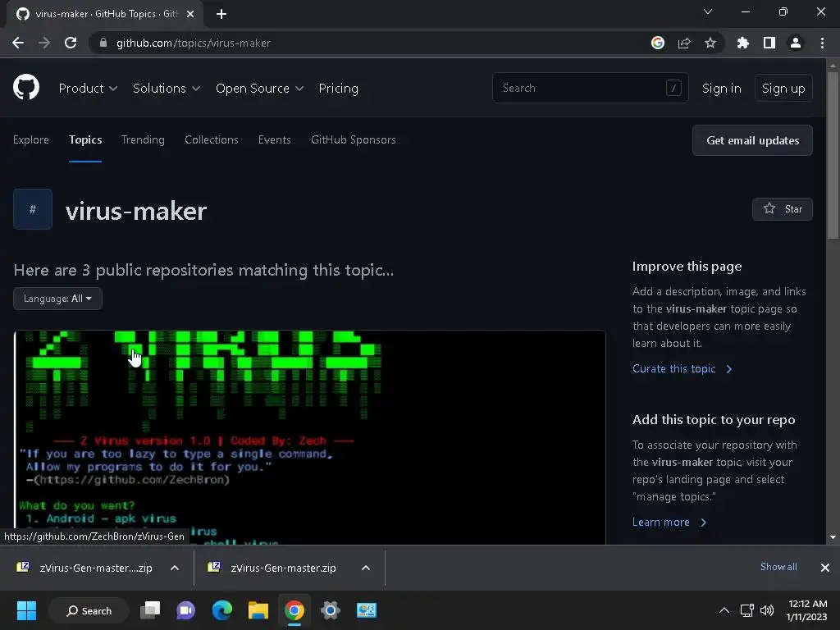Expand options for first zVirus-Gen-master download

[175, 568]
